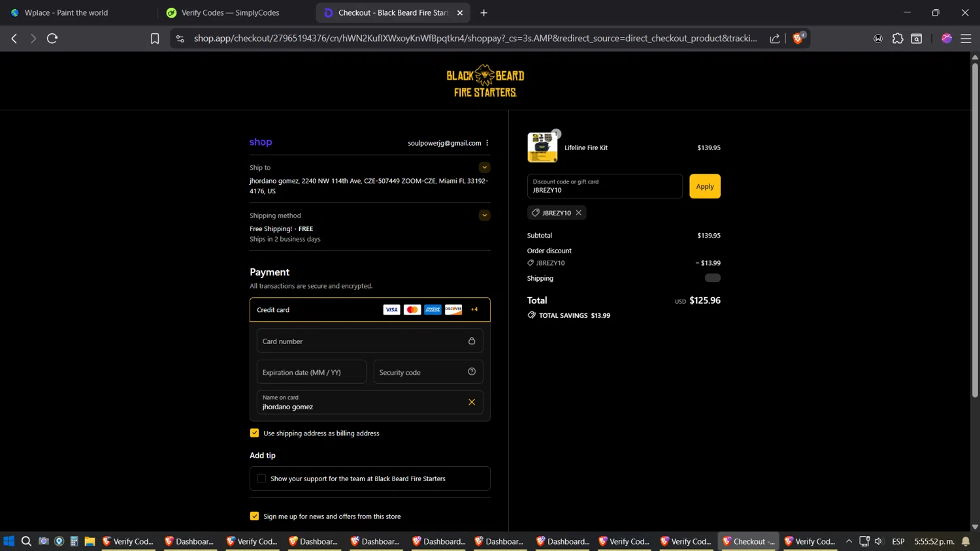980x551 pixels.
Task: Open account options next to email
Action: (487, 143)
